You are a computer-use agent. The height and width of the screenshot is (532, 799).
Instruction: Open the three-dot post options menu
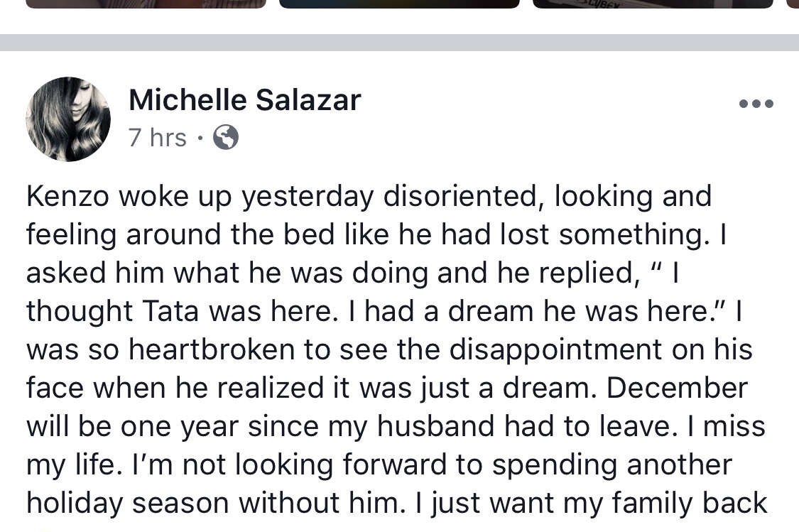(756, 104)
